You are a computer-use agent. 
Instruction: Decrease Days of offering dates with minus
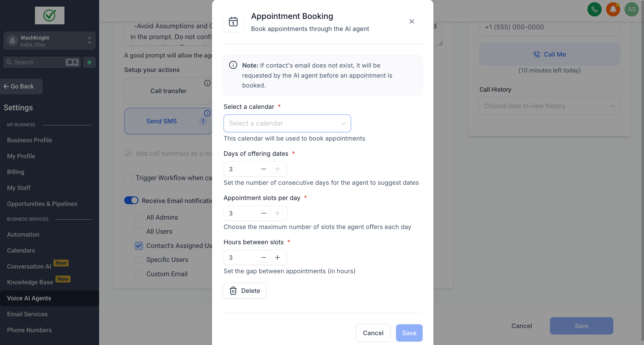[x=263, y=169]
